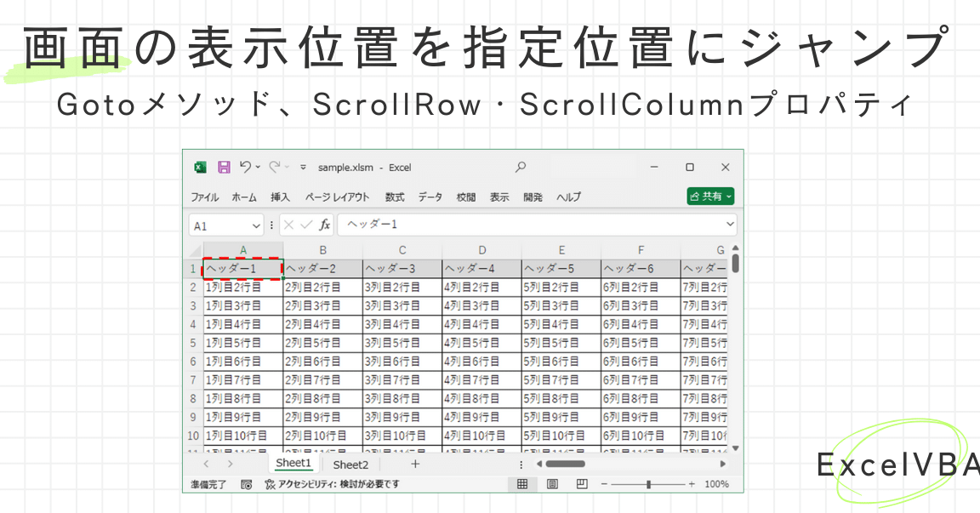The image size is (980, 513).
Task: Switch to Page Layout view icon
Action: click(x=551, y=485)
